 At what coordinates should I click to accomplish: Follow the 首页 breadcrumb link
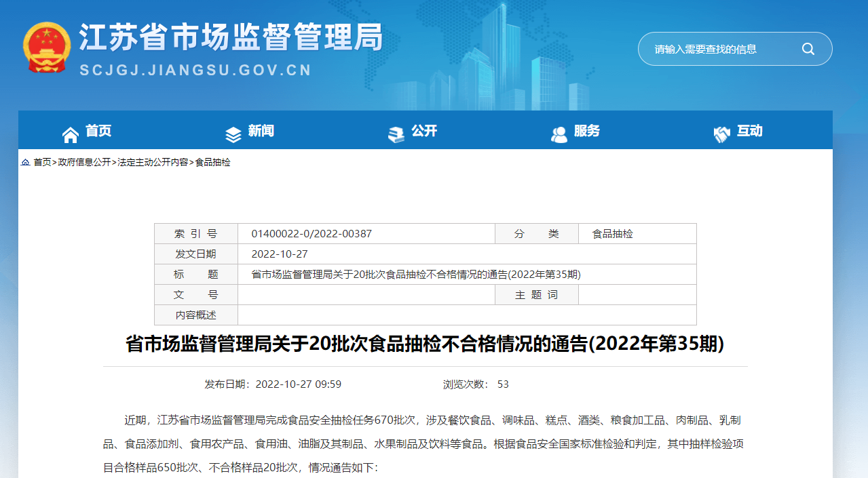(x=43, y=163)
